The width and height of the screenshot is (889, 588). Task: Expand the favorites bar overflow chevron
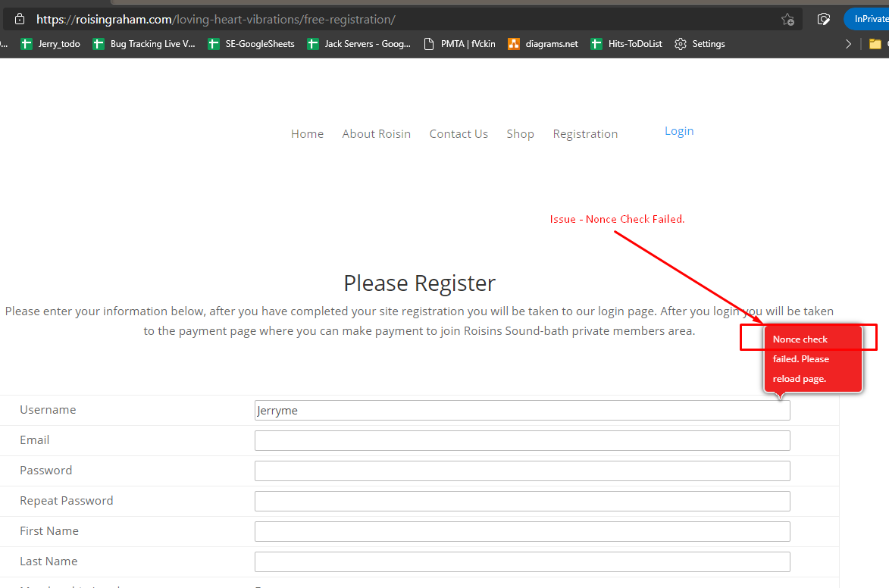848,44
